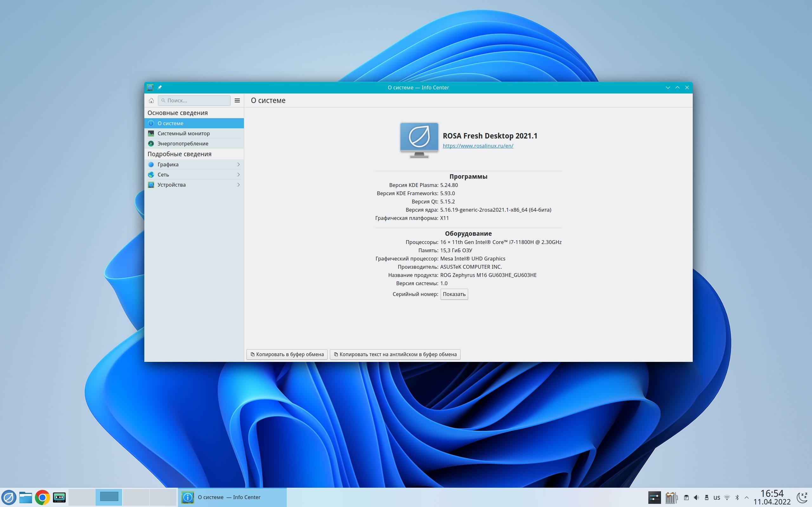
Task: Open the Wi-Fi network tray icon
Action: coord(727,497)
